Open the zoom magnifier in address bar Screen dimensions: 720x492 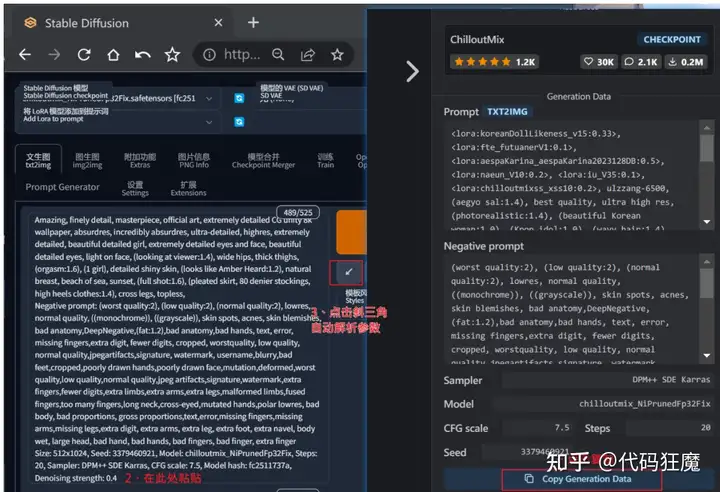(278, 55)
